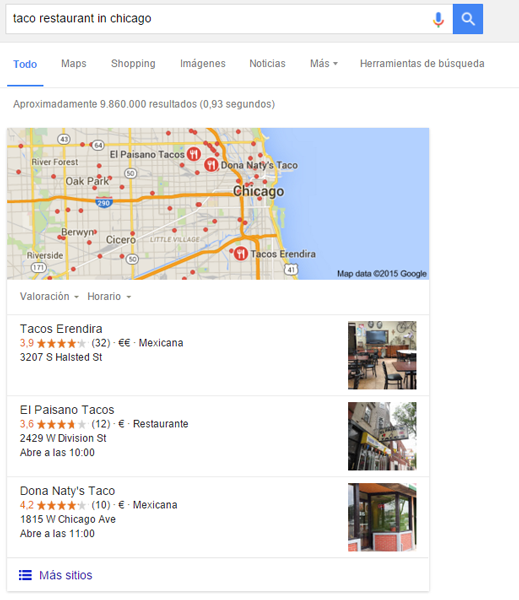The height and width of the screenshot is (600, 519).
Task: Open El Paisano Tacos storefront photo
Action: pyautogui.click(x=382, y=436)
